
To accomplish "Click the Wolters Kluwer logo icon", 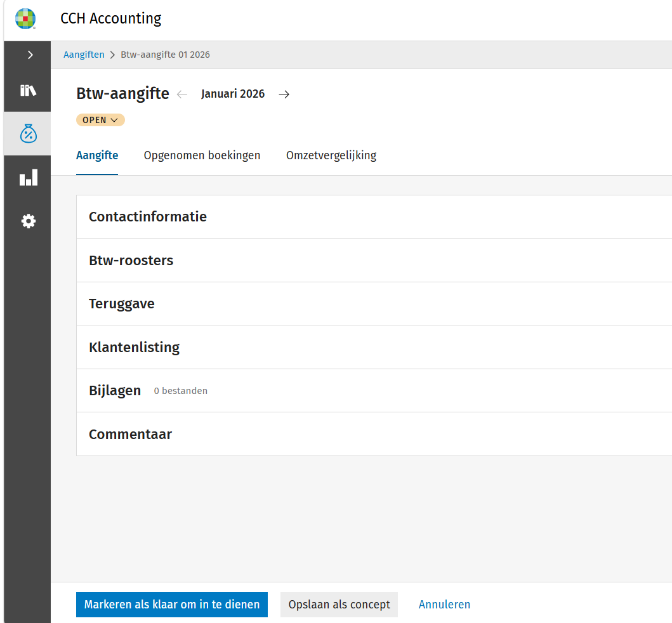I will pyautogui.click(x=25, y=19).
